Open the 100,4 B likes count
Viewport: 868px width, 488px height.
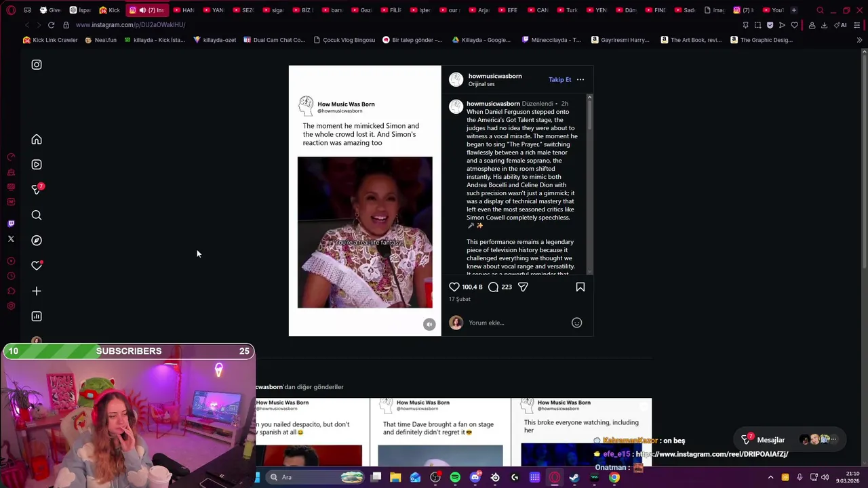tap(473, 287)
